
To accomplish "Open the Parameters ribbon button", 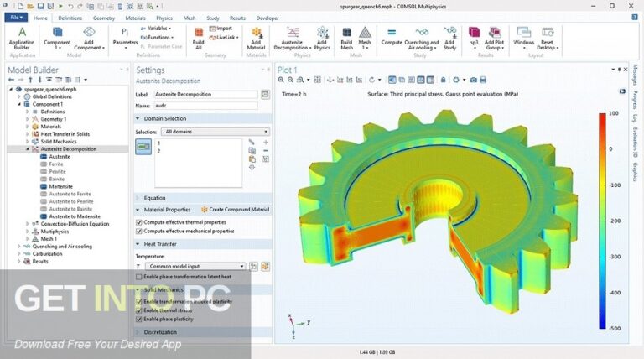I will (x=125, y=39).
